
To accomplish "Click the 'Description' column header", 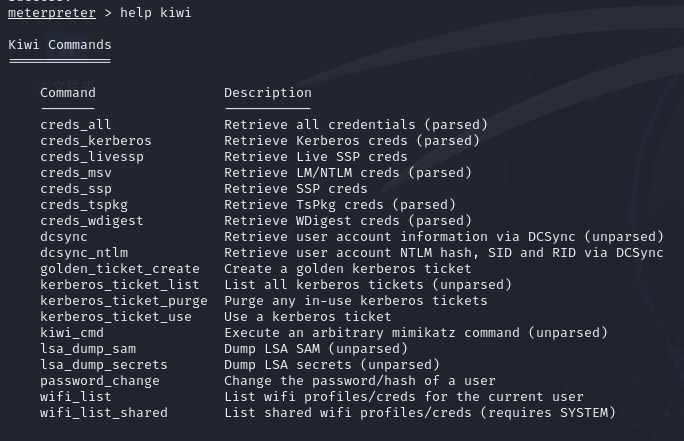I will tap(268, 93).
